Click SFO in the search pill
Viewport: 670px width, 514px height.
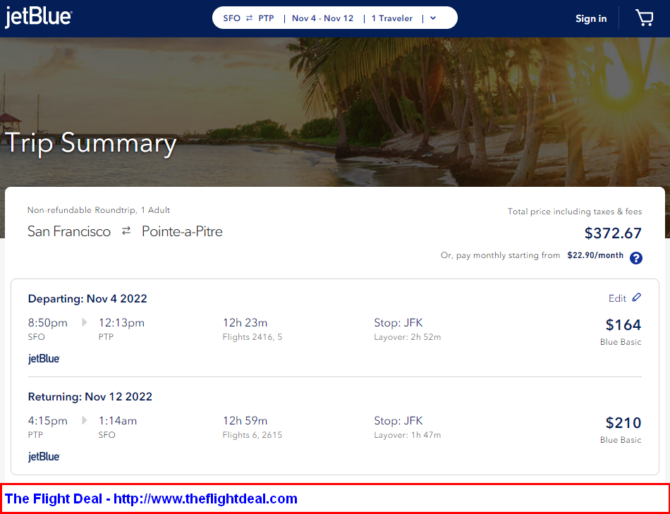pos(232,18)
